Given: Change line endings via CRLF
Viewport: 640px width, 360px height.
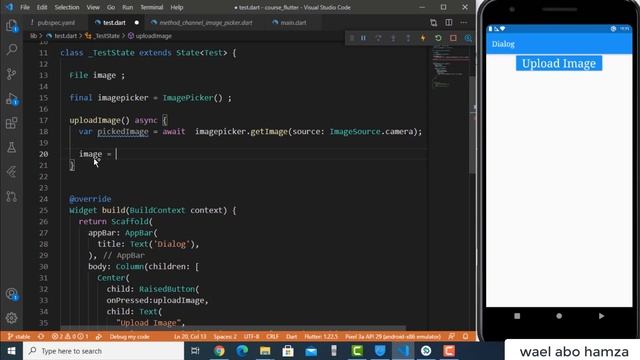Looking at the screenshot, I should tap(272, 337).
